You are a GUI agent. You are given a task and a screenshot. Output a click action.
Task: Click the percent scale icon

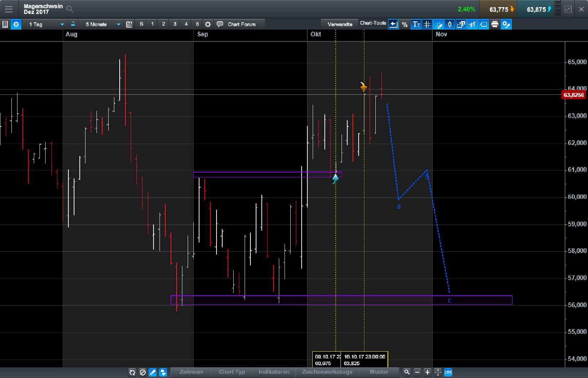point(405,24)
